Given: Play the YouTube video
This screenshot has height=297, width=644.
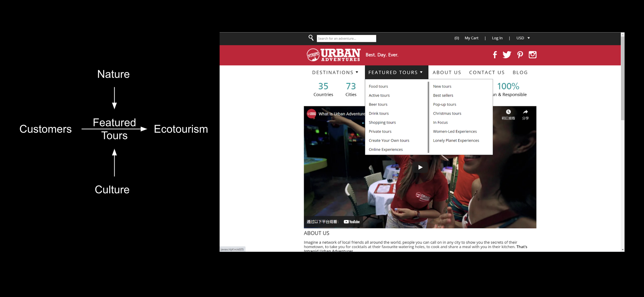Looking at the screenshot, I should tap(420, 167).
